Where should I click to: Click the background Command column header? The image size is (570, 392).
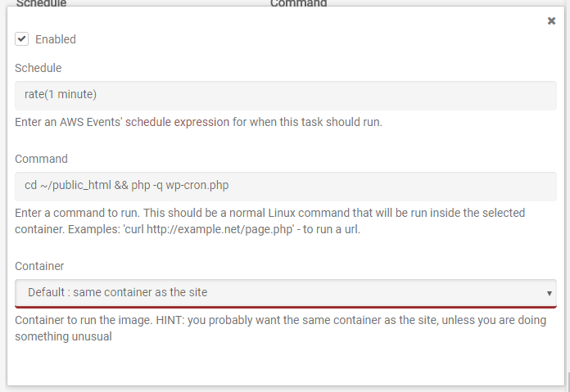298,3
